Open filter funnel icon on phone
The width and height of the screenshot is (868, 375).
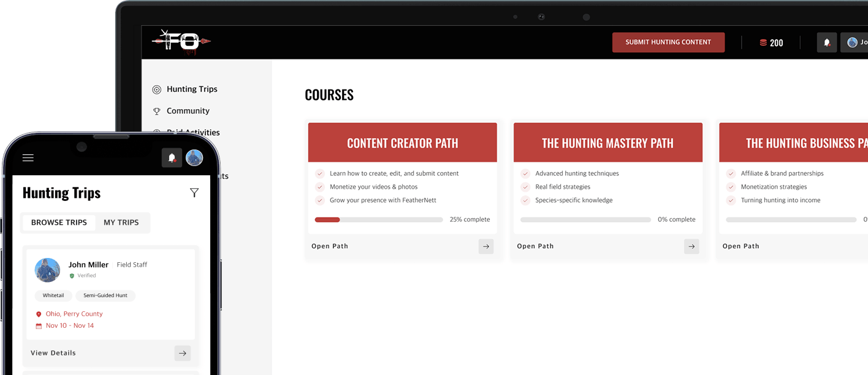coord(194,193)
